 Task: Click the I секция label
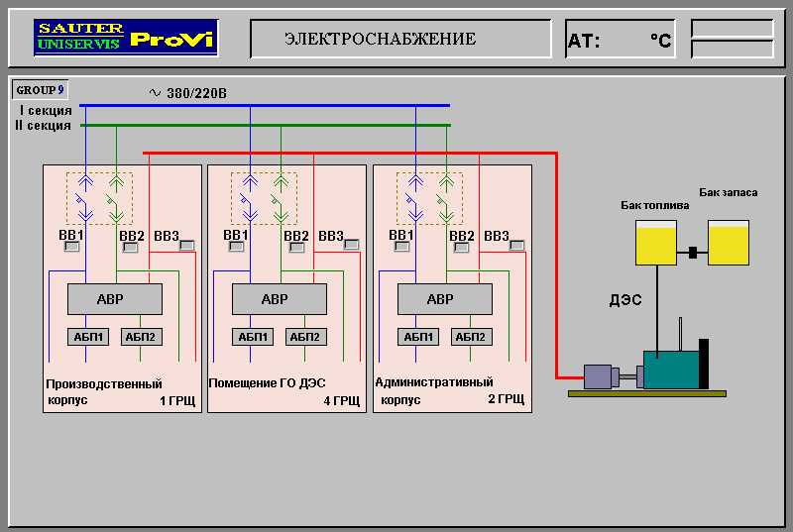46,110
